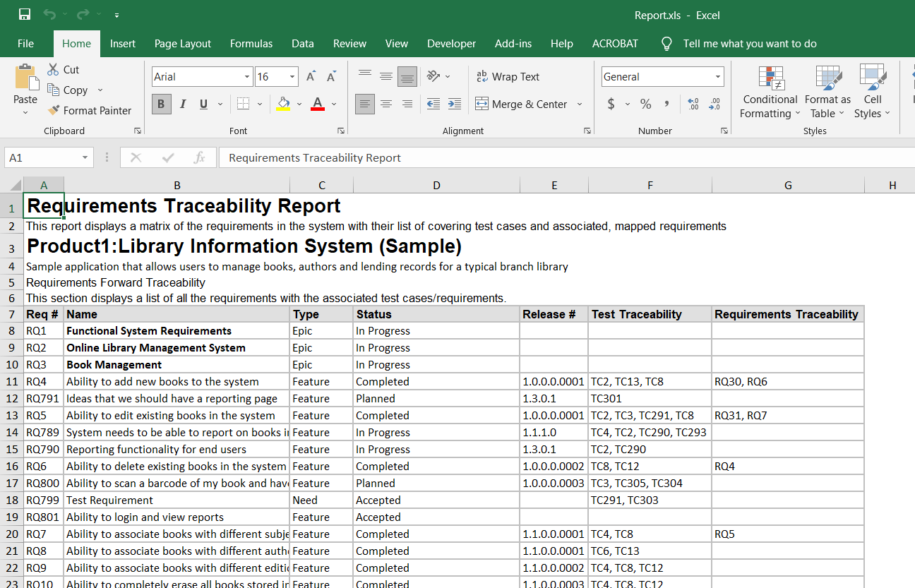Switch to the Page Layout tab
The image size is (915, 588).
[x=182, y=44]
